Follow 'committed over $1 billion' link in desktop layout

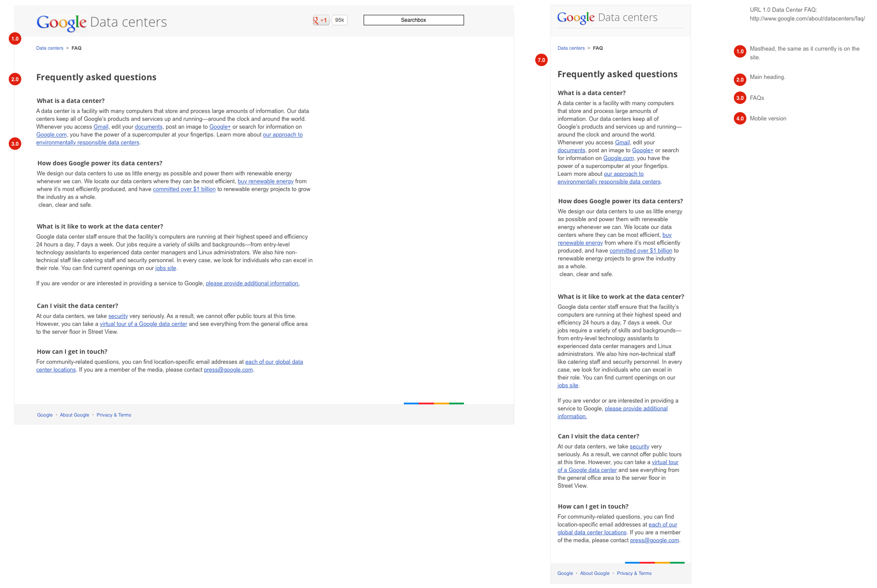184,189
